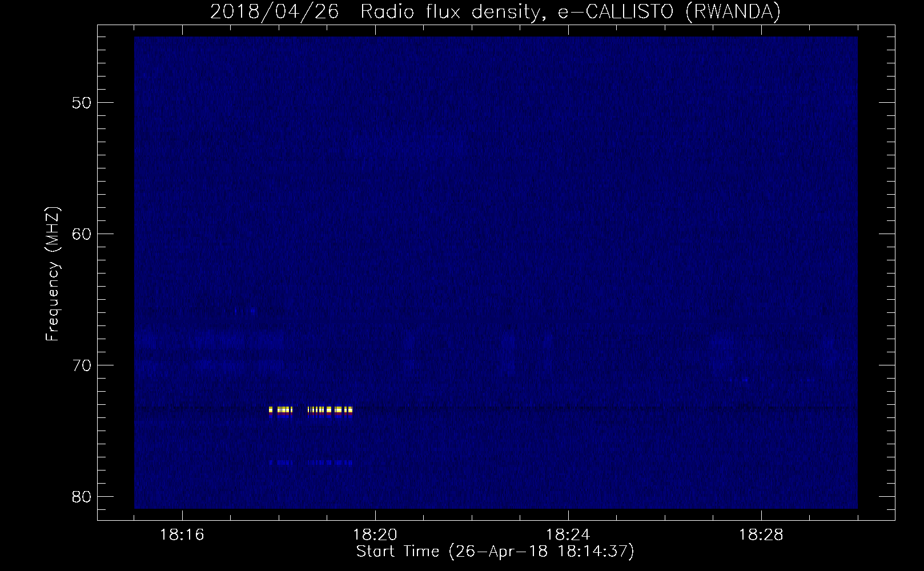Image resolution: width=924 pixels, height=571 pixels.
Task: Click the faint blue burst near 77 MHz
Action: coord(312,463)
